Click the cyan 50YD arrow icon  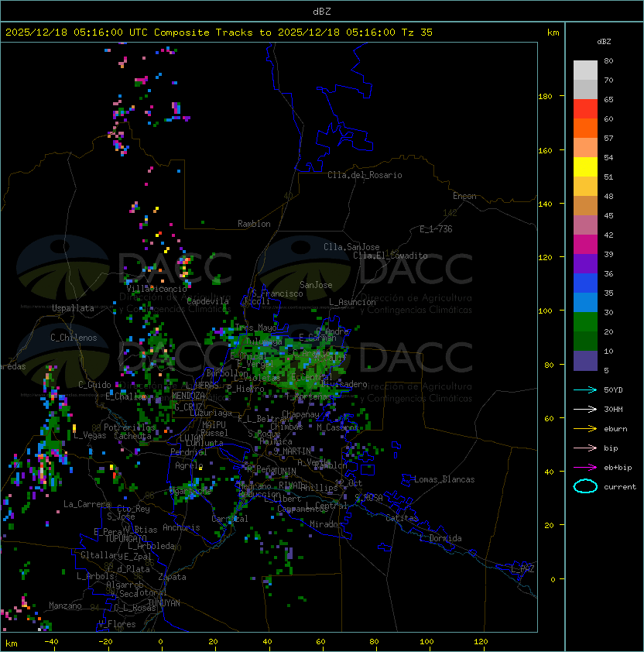point(585,390)
